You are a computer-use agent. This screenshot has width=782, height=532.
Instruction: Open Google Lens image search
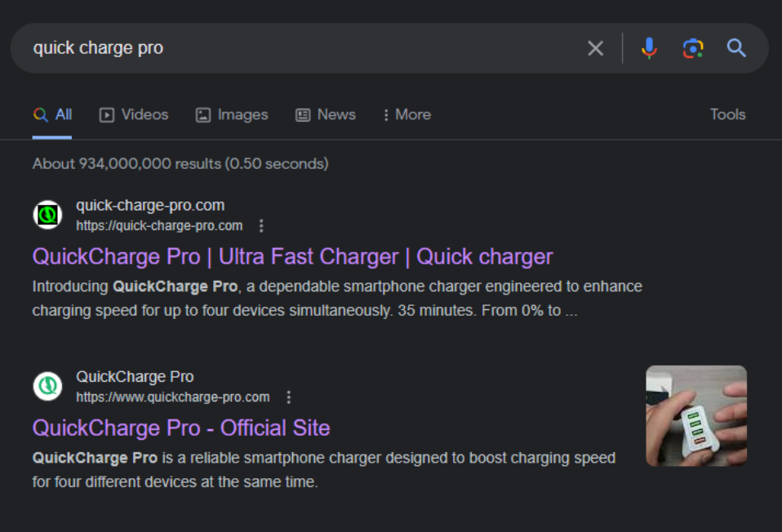693,48
